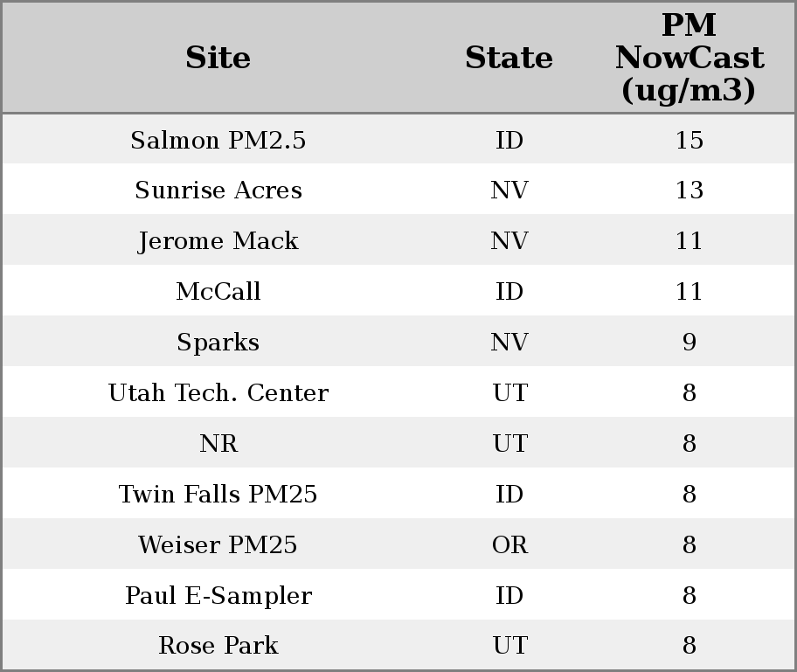Click the ID state cell in McCall row
This screenshot has width=797, height=672.
pos(509,292)
